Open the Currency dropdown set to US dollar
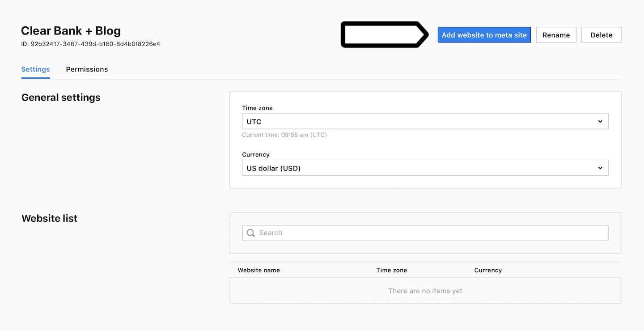644x331 pixels. pos(425,168)
